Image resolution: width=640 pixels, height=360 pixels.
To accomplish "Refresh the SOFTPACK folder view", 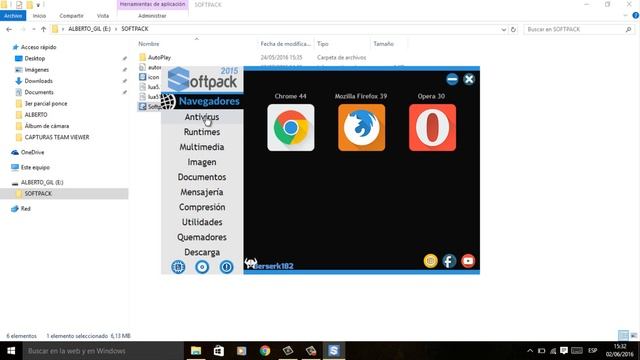I will coord(513,29).
